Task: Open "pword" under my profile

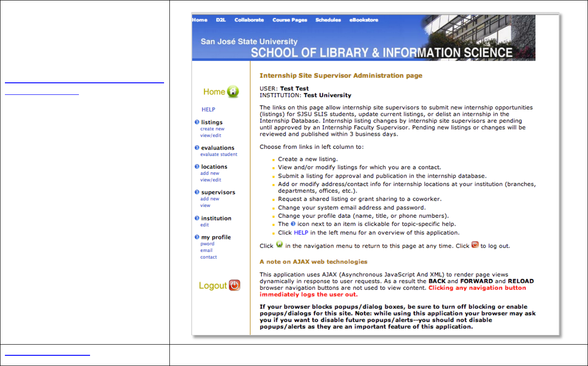Action: click(207, 244)
